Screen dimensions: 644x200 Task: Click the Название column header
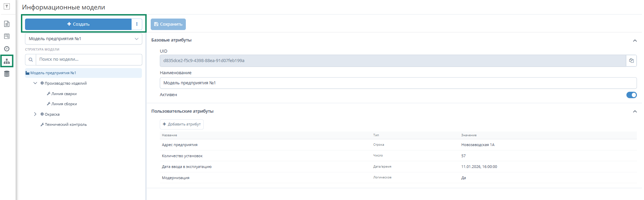169,135
